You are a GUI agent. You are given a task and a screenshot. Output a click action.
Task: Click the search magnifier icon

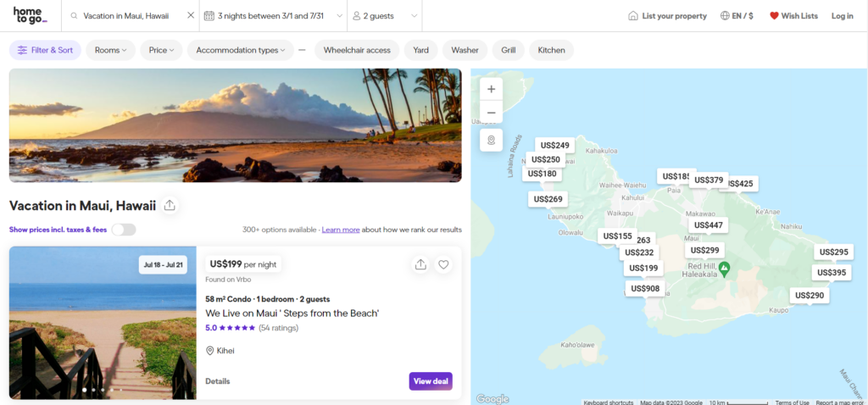[75, 16]
